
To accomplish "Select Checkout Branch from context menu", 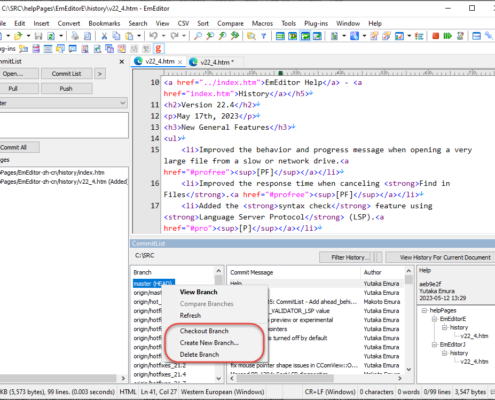I will tap(204, 331).
